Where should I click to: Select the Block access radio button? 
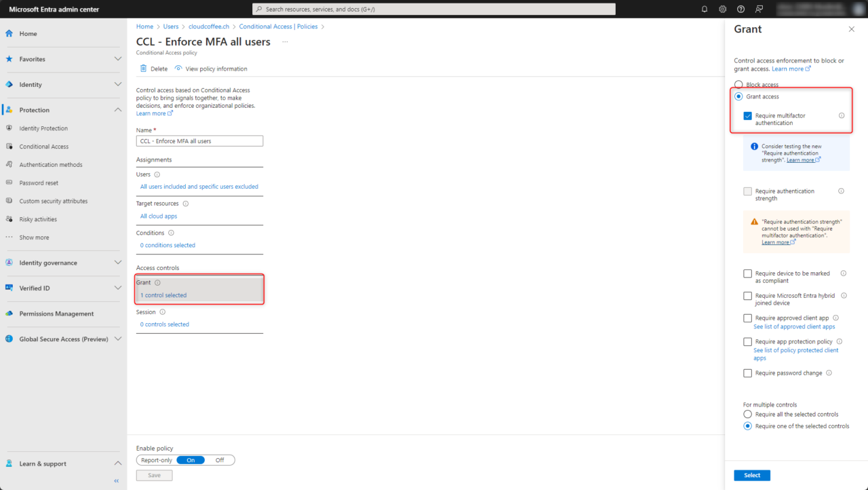tap(738, 84)
